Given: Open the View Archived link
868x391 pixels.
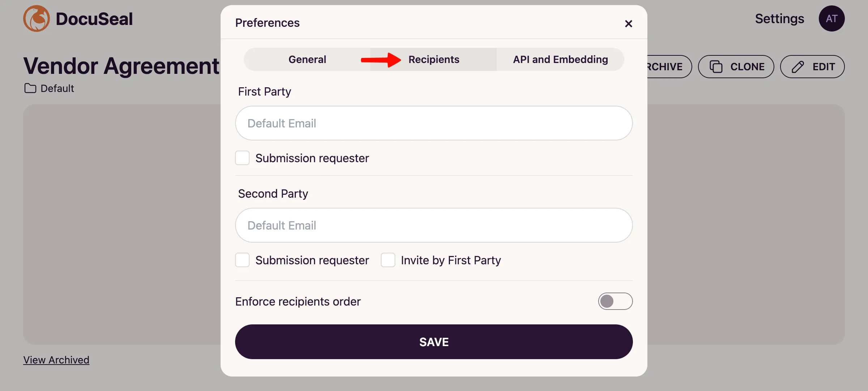Looking at the screenshot, I should coord(56,360).
